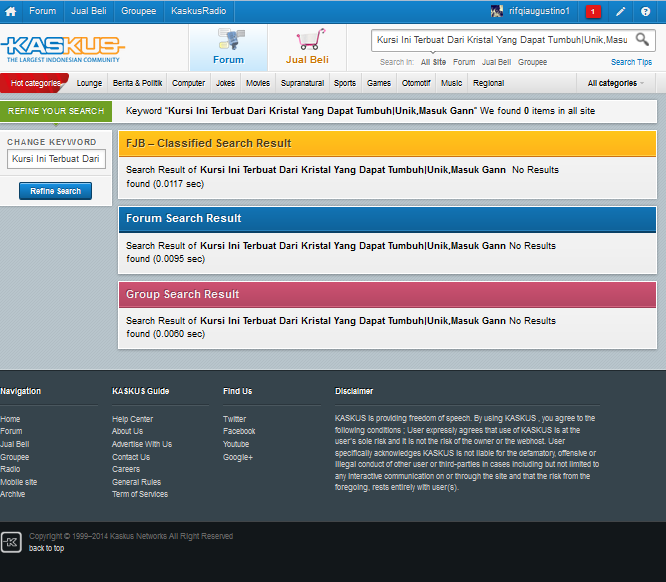
Task: Open the Berita & Politik category
Action: click(x=137, y=83)
